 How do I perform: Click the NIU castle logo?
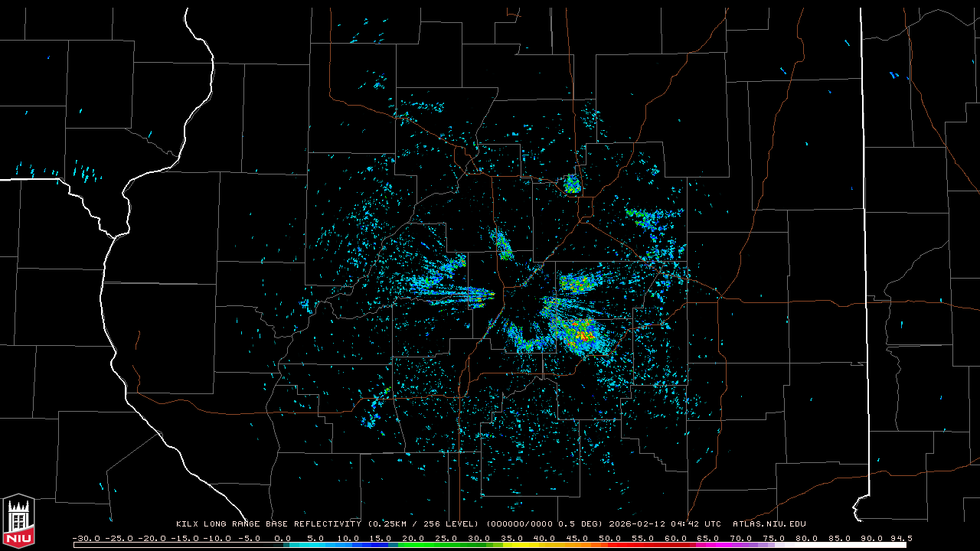click(x=18, y=522)
